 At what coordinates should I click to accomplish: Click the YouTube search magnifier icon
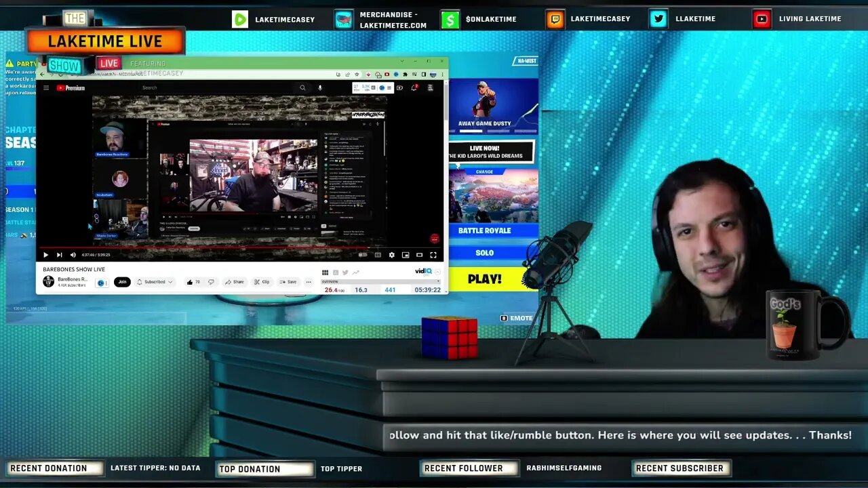tap(302, 87)
